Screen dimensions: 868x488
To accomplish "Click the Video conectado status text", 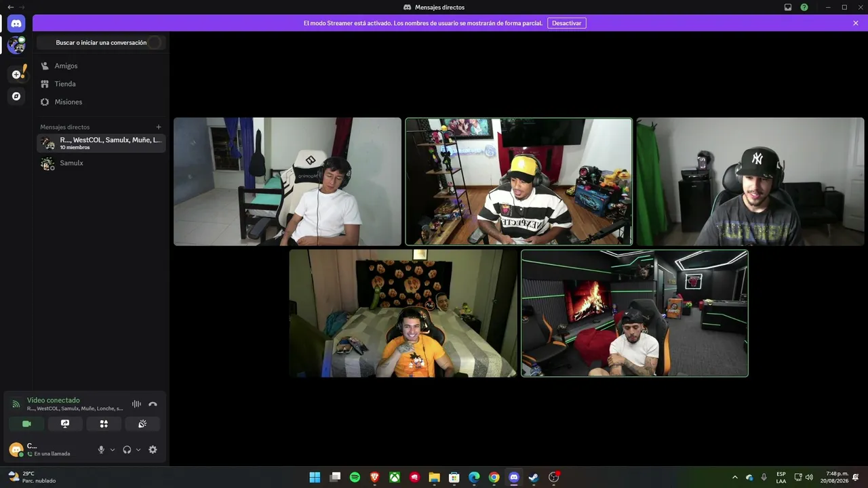I will [x=54, y=400].
